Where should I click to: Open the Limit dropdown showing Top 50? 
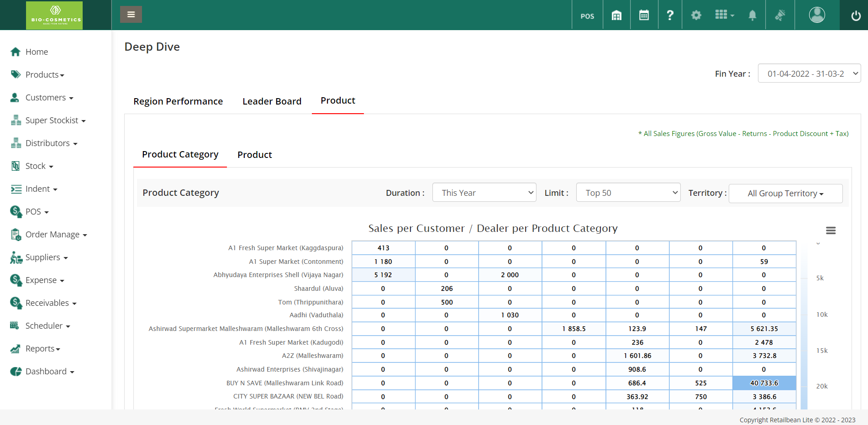[x=628, y=193]
